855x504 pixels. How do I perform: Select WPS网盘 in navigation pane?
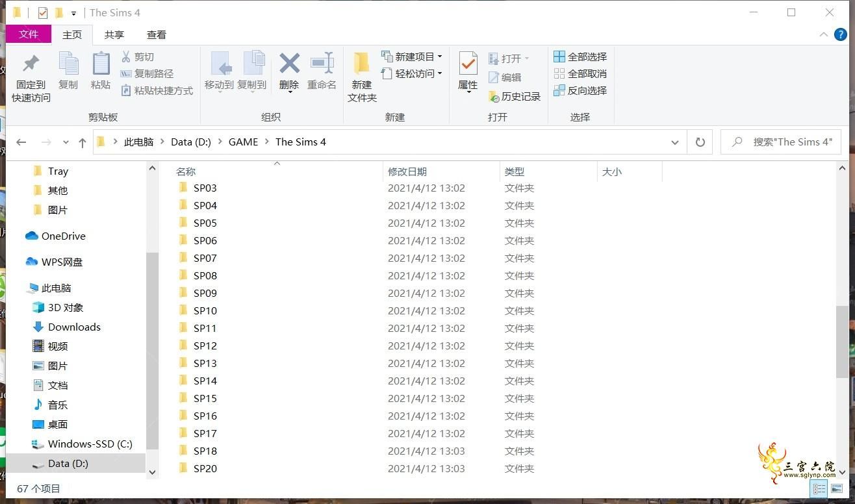point(54,262)
